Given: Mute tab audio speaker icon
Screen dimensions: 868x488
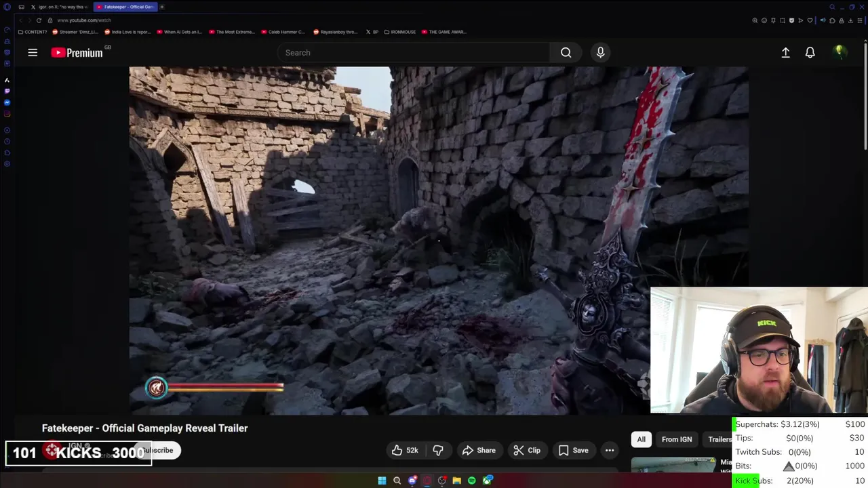Looking at the screenshot, I should [x=823, y=20].
